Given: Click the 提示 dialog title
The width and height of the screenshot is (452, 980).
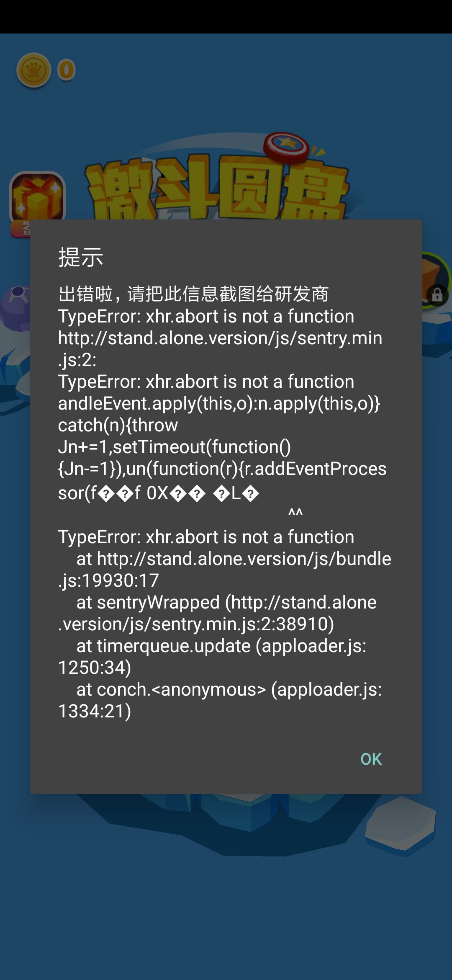Looking at the screenshot, I should click(x=81, y=257).
